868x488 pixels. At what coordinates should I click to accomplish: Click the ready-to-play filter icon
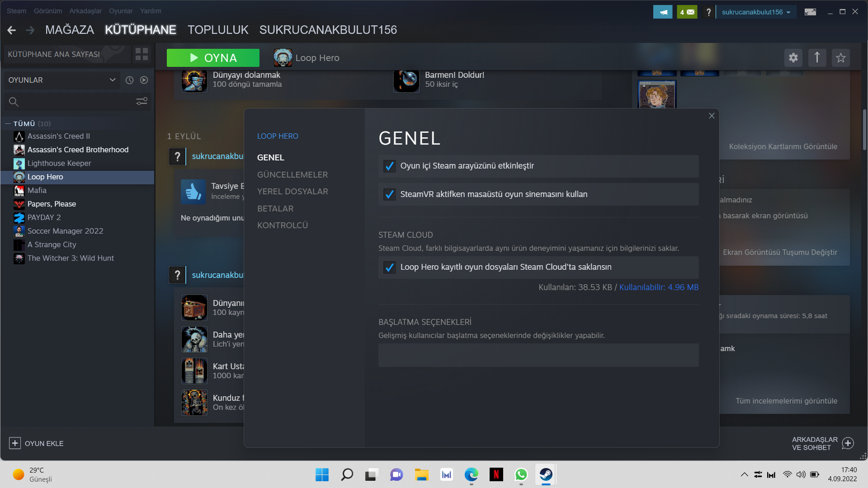144,80
